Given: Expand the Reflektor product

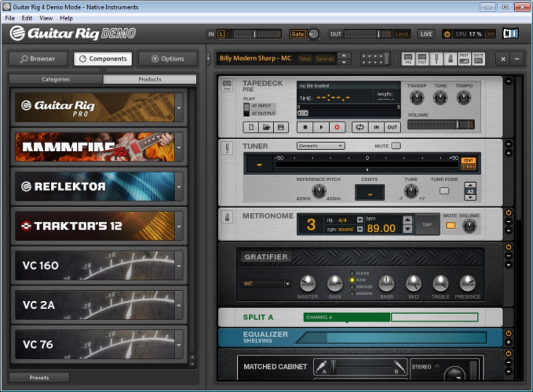Looking at the screenshot, I should click(179, 186).
